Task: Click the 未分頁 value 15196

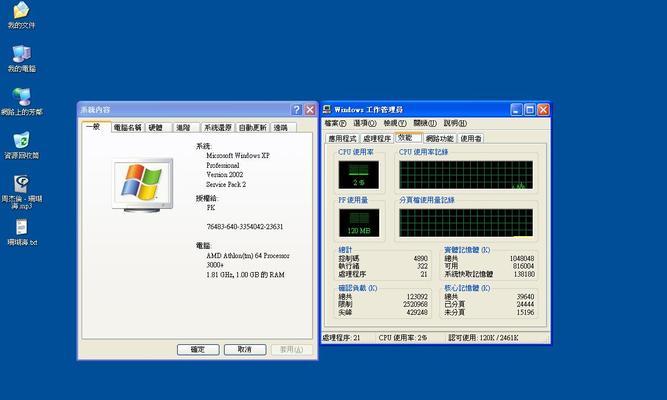Action: click(525, 312)
